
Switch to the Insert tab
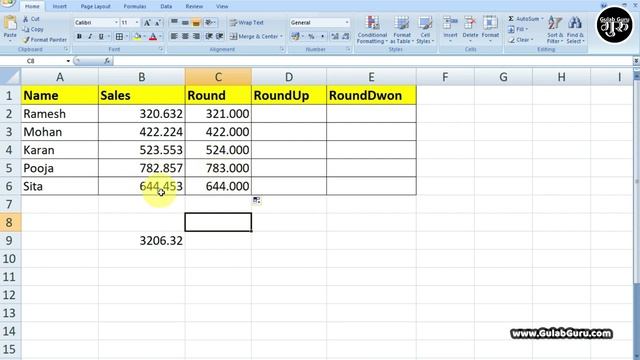(x=60, y=7)
